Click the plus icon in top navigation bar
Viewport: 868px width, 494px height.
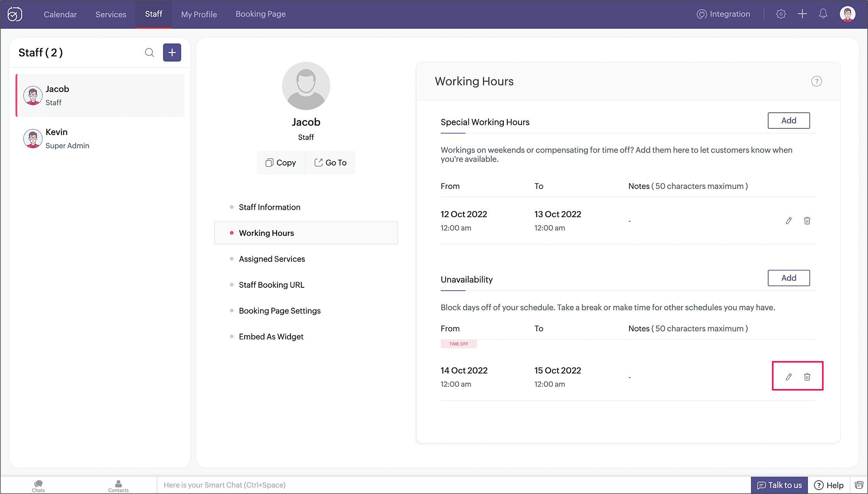click(x=802, y=14)
